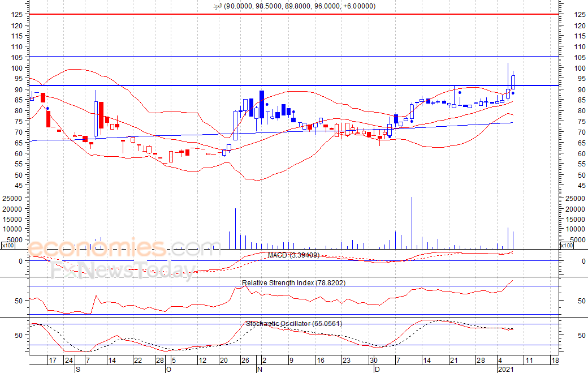Click the Relative Strength Index (78.8202) label
The width and height of the screenshot is (588, 373).
coord(293,282)
